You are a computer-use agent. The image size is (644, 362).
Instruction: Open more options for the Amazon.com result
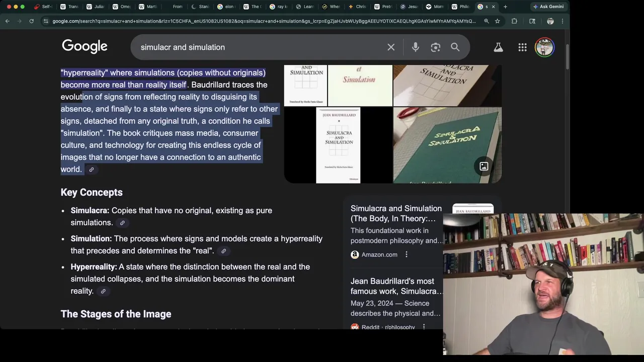407,254
